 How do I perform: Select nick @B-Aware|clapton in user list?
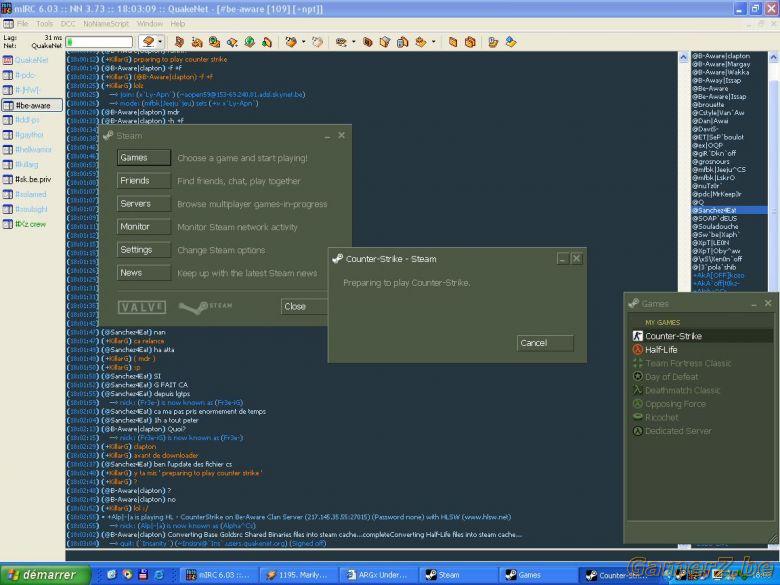click(x=729, y=56)
